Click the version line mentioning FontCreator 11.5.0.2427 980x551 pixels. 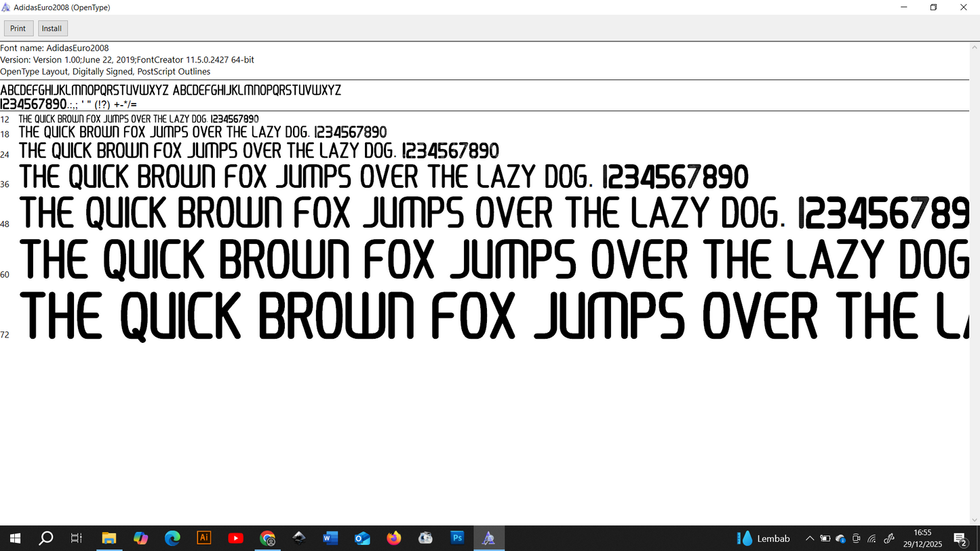click(128, 60)
